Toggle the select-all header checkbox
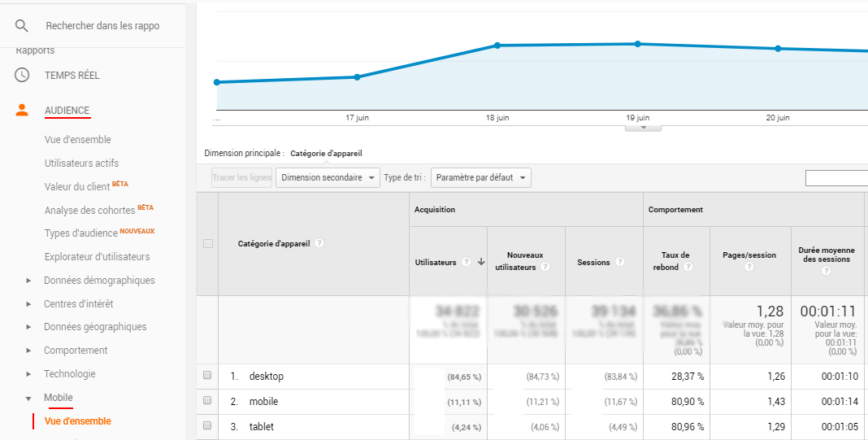The image size is (868, 440). click(208, 243)
